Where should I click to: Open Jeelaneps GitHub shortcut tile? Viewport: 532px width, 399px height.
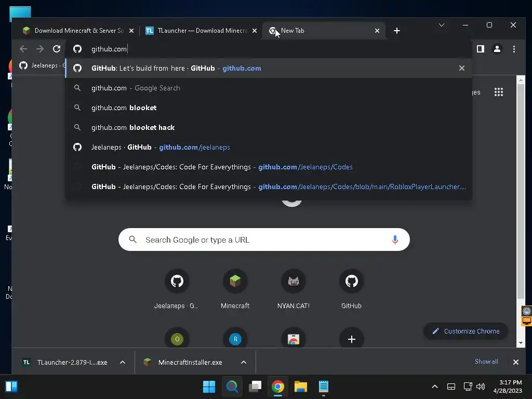pyautogui.click(x=177, y=289)
